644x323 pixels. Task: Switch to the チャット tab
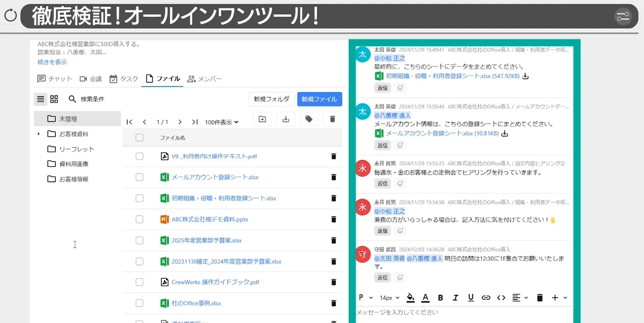(54, 79)
